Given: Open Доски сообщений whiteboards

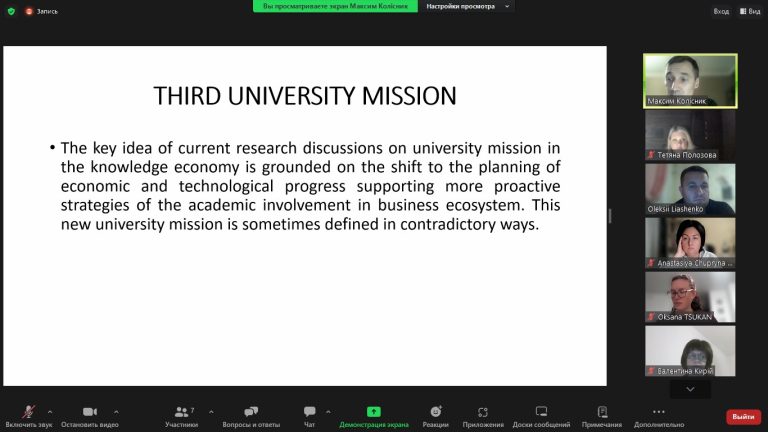Looking at the screenshot, I should (541, 416).
